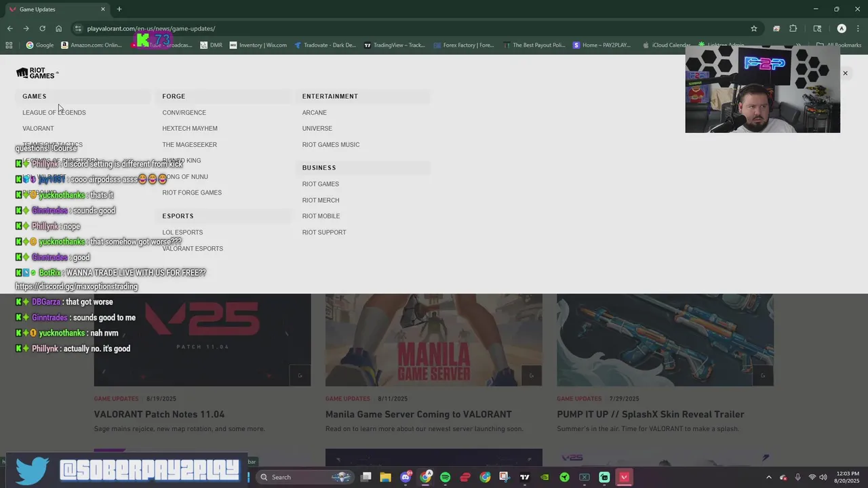Open the Riot Games Music link

click(x=331, y=144)
